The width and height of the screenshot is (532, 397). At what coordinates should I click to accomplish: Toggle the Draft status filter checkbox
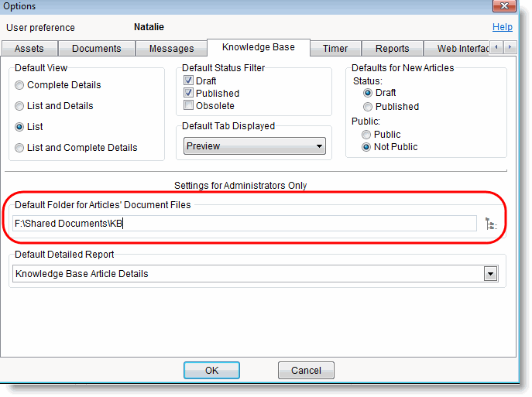coord(188,80)
